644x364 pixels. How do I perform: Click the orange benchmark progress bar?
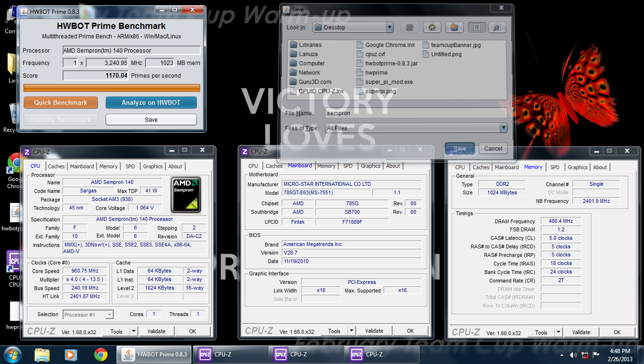112,88
